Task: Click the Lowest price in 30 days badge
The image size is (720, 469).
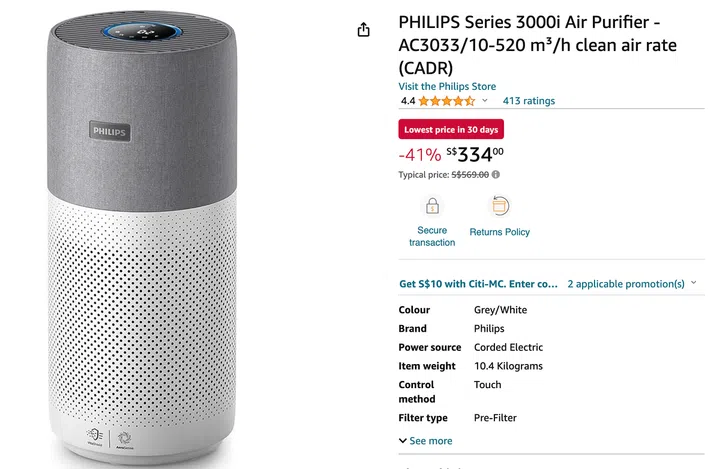Action: (x=451, y=129)
